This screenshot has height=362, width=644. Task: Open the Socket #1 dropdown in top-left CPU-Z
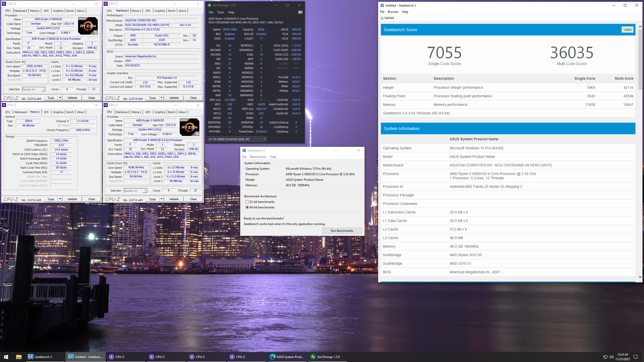pyautogui.click(x=34, y=89)
